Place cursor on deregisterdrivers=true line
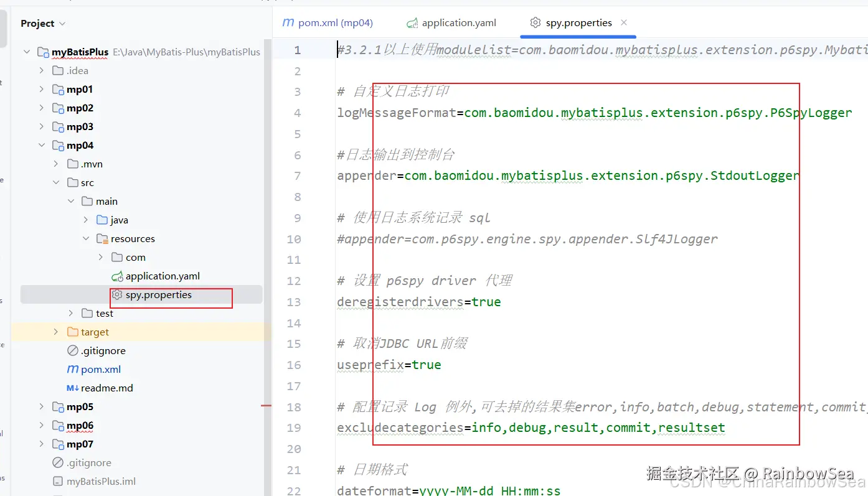 point(418,302)
